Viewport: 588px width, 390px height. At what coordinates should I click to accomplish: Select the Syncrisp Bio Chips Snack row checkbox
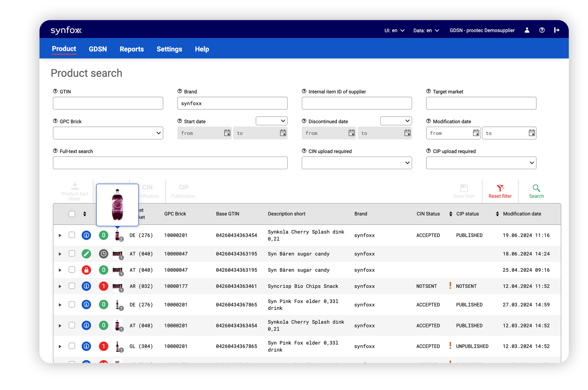(x=72, y=286)
